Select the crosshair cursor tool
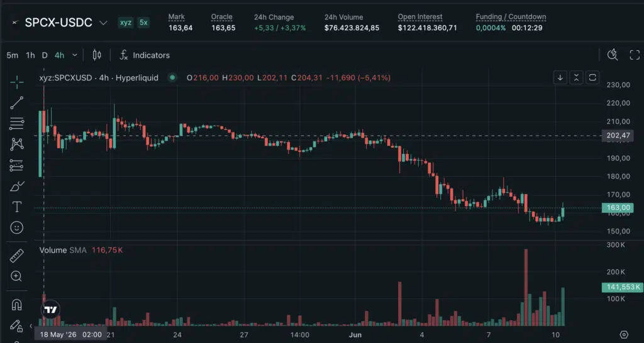 coord(17,82)
